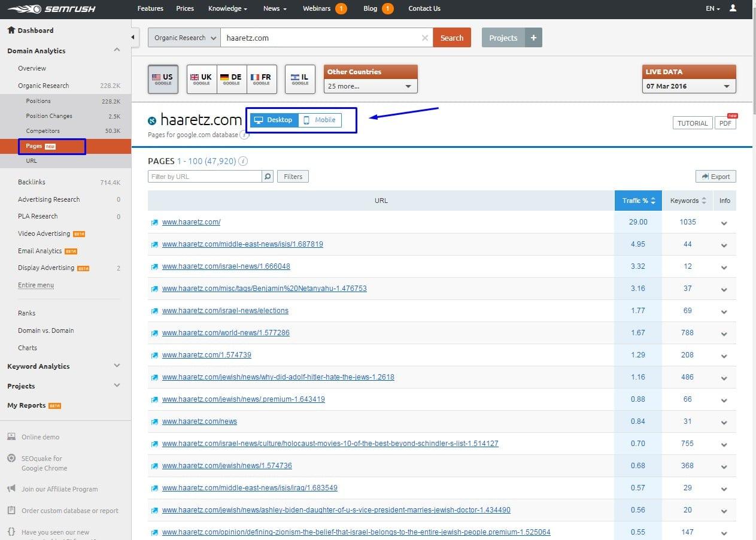The width and height of the screenshot is (756, 540).
Task: Open the Knowledge top menu
Action: coord(228,8)
